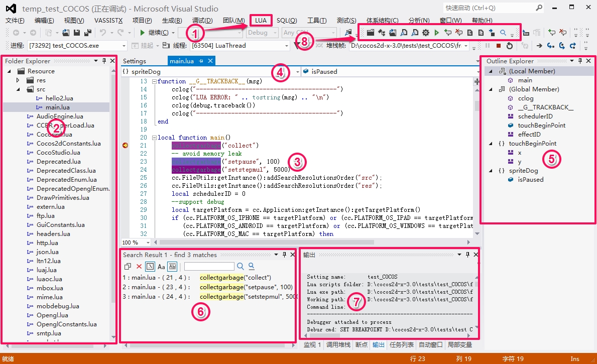This screenshot has width=597, height=364.
Task: Switch to the 调用堆栈 tab
Action: 338,344
